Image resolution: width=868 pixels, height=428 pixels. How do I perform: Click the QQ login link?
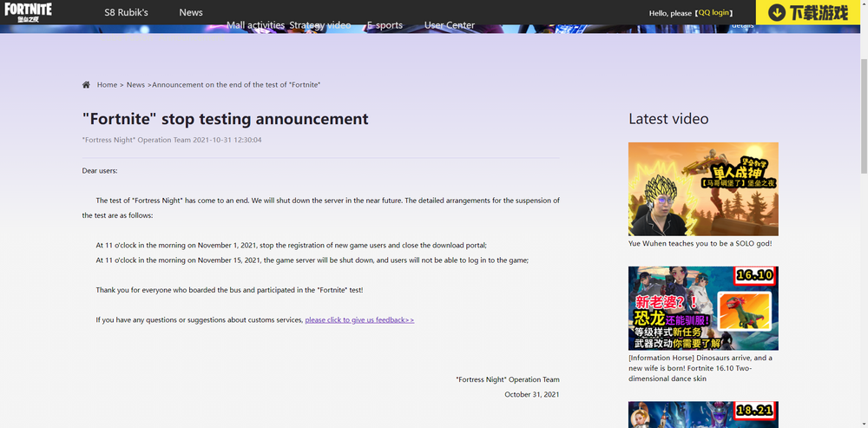[x=715, y=13]
